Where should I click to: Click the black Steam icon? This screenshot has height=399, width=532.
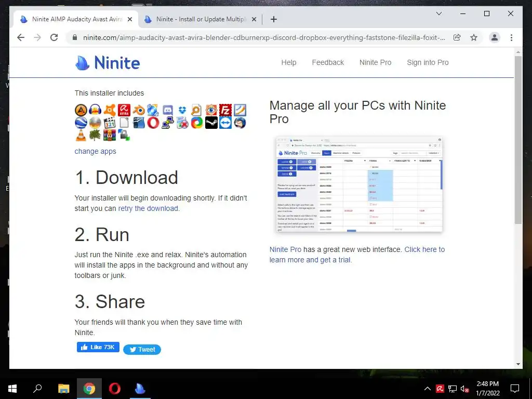(x=211, y=123)
